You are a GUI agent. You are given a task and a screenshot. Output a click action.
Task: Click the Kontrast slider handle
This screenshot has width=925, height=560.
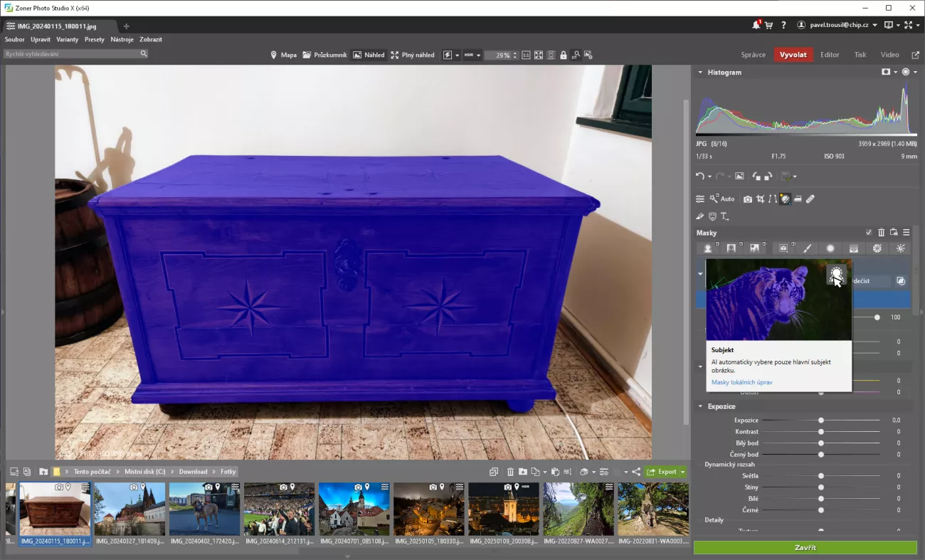tap(821, 432)
